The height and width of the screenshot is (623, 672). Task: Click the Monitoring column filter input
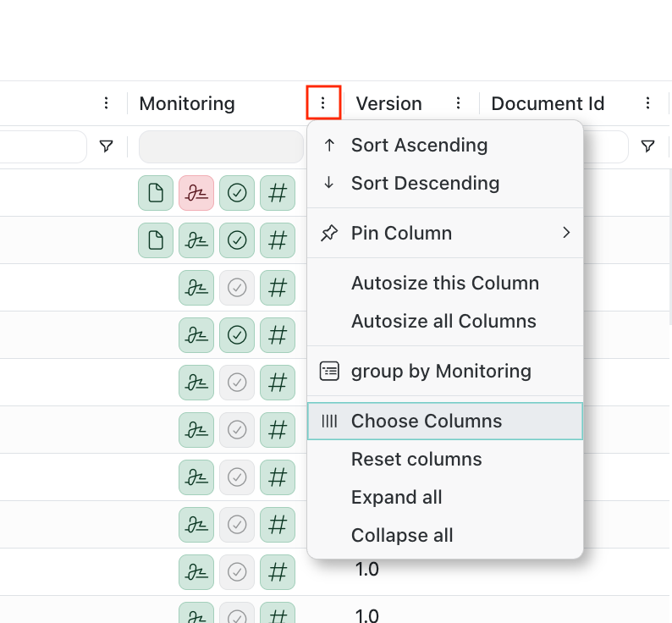221,146
